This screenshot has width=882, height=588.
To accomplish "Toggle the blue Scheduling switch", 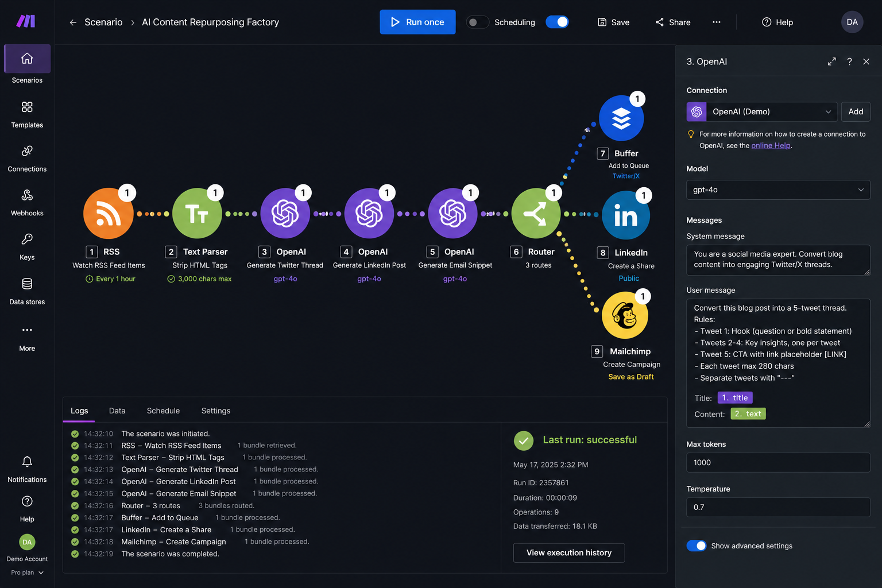I will pyautogui.click(x=557, y=22).
